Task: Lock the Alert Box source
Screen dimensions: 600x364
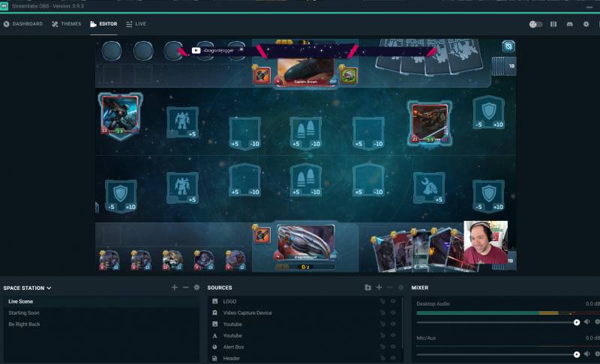Action: pos(382,348)
